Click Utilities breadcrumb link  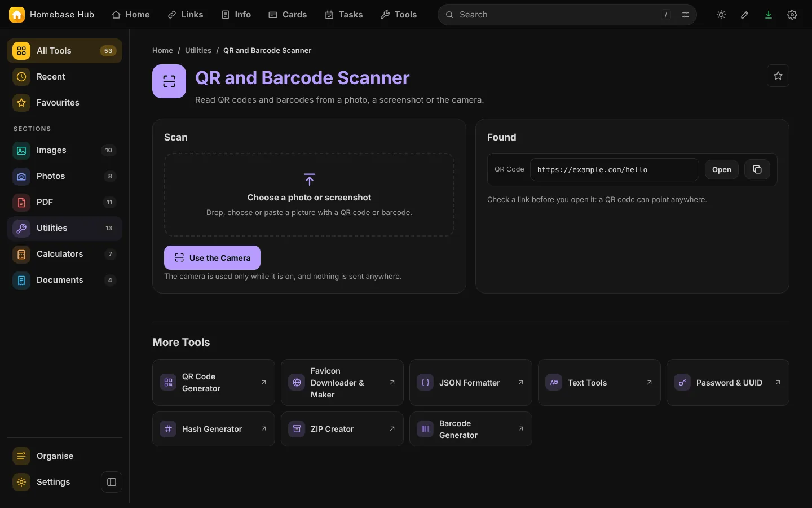click(x=198, y=50)
